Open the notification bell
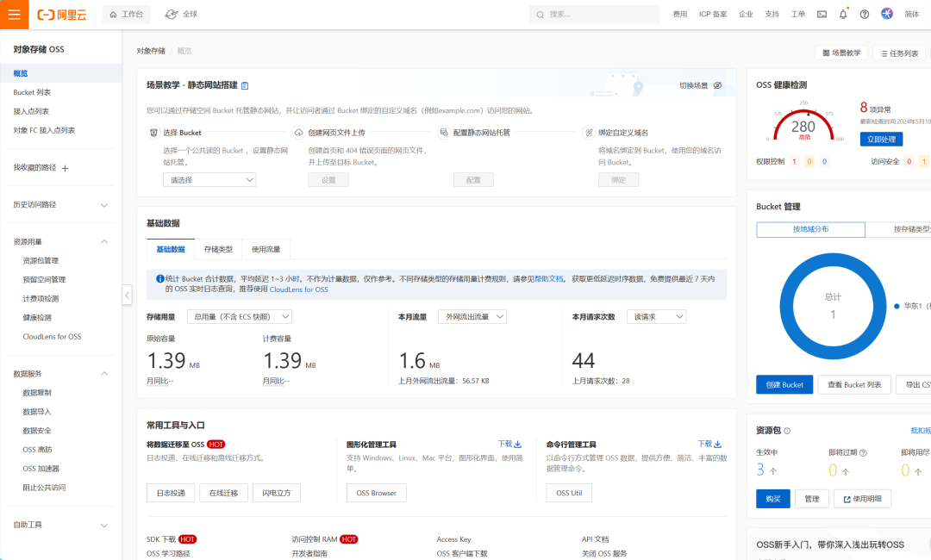 tap(843, 15)
